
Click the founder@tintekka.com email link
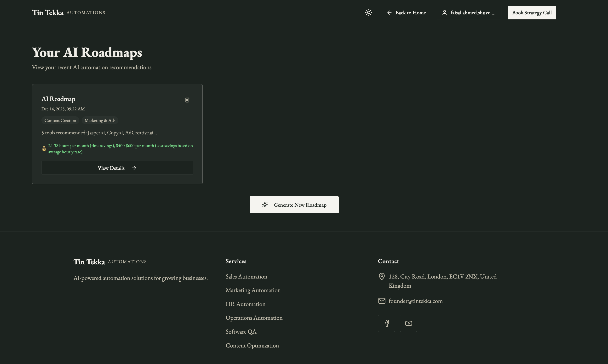pyautogui.click(x=415, y=301)
